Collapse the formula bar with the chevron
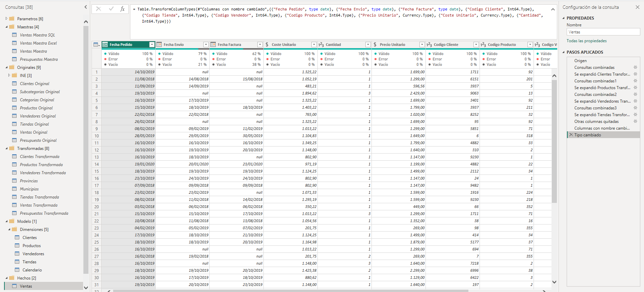Screen dimensions: 644x292 pyautogui.click(x=553, y=9)
